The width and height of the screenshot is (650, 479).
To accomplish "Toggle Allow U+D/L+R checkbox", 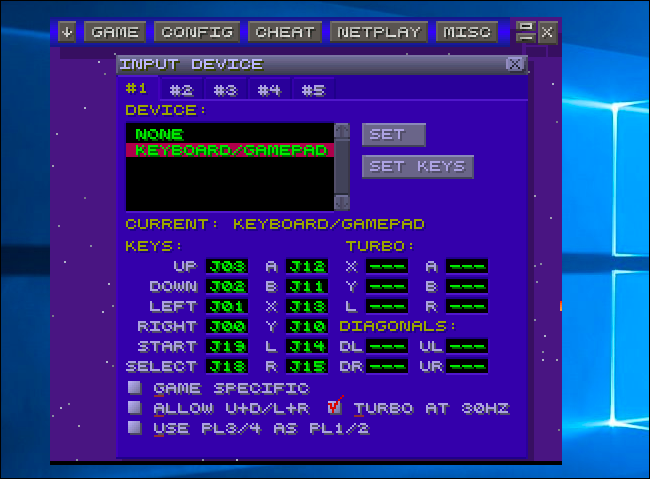I will tap(134, 408).
